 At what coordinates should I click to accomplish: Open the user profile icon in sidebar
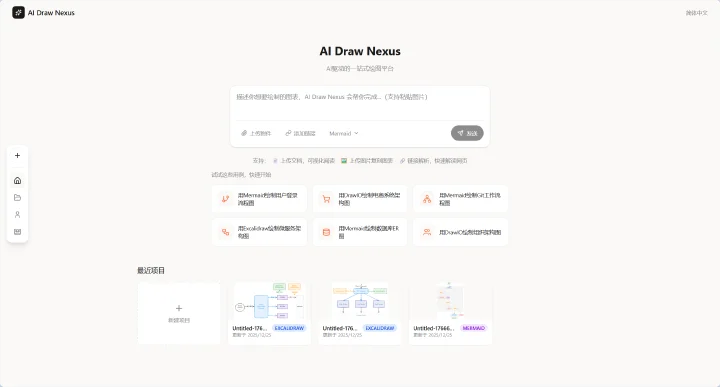[x=17, y=214]
